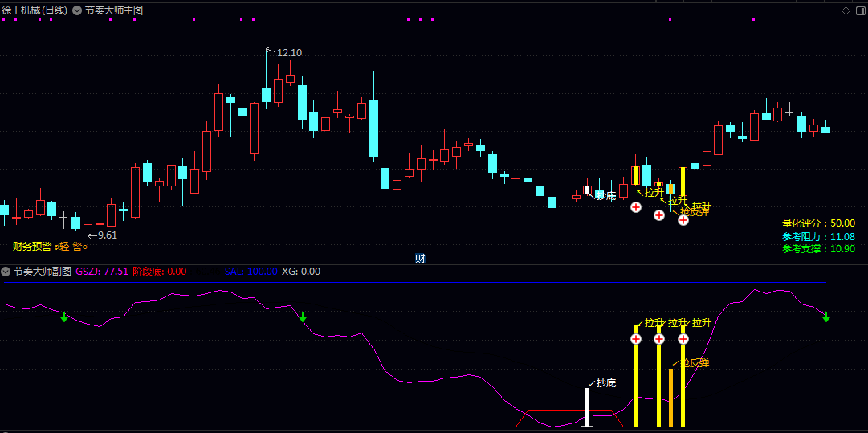Click the 财 financial marker on the time axis

pos(420,258)
